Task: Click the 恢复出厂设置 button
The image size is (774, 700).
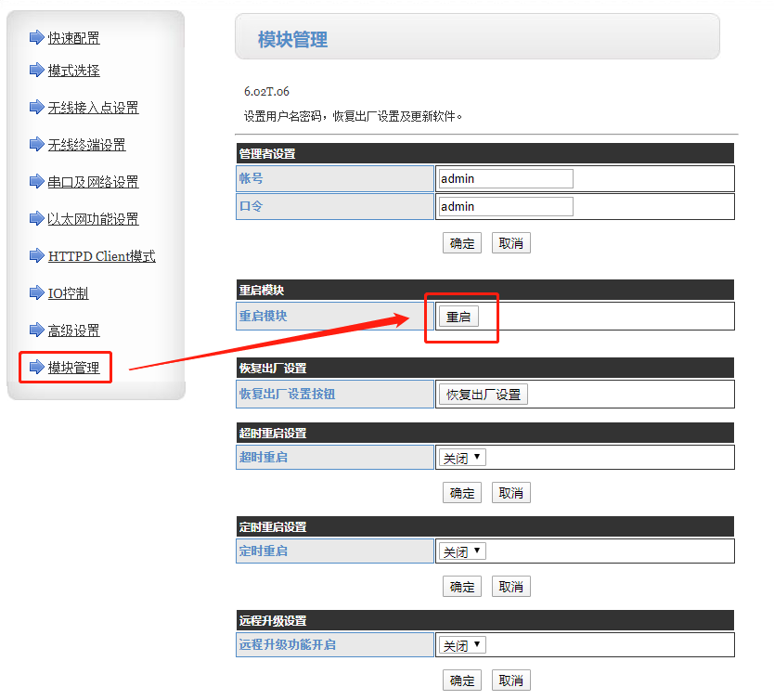Action: [x=483, y=395]
